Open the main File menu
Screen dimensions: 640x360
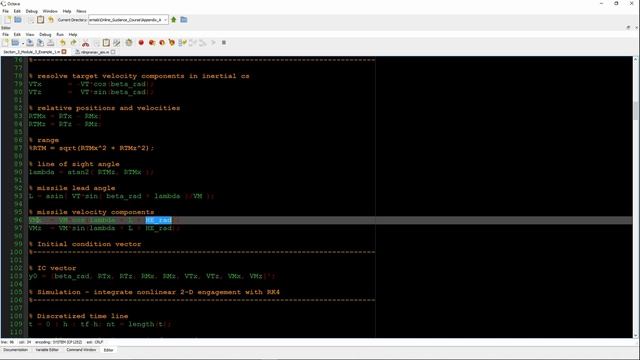(5, 11)
